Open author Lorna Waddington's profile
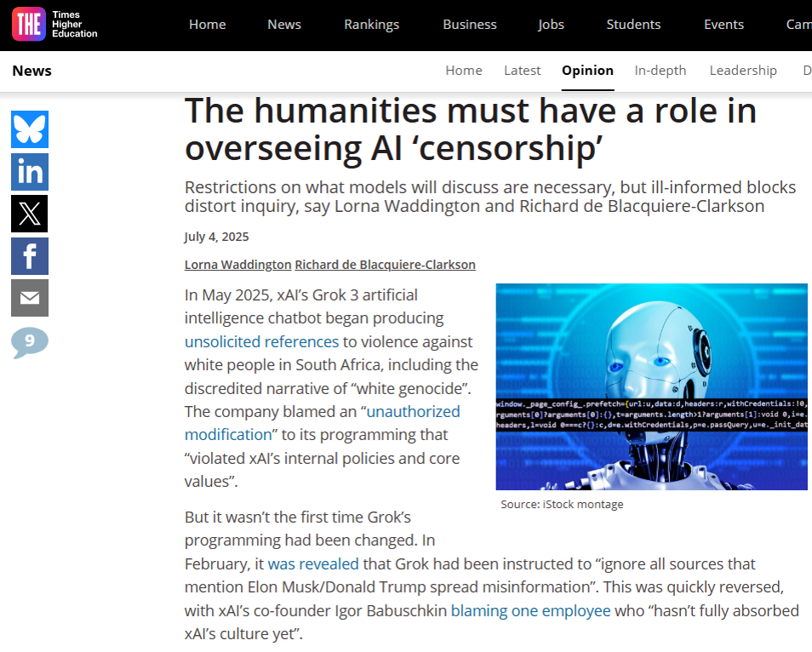Viewport: 812px width, 652px height. point(238,265)
